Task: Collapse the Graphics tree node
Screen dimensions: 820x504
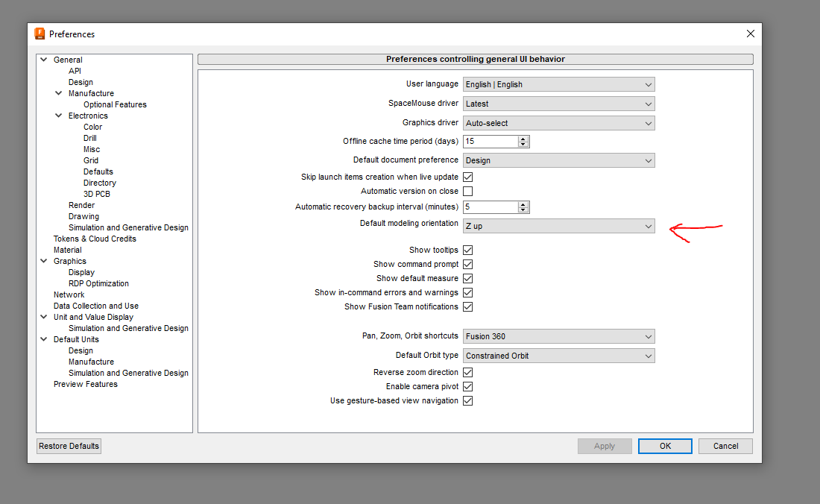Action: 44,261
